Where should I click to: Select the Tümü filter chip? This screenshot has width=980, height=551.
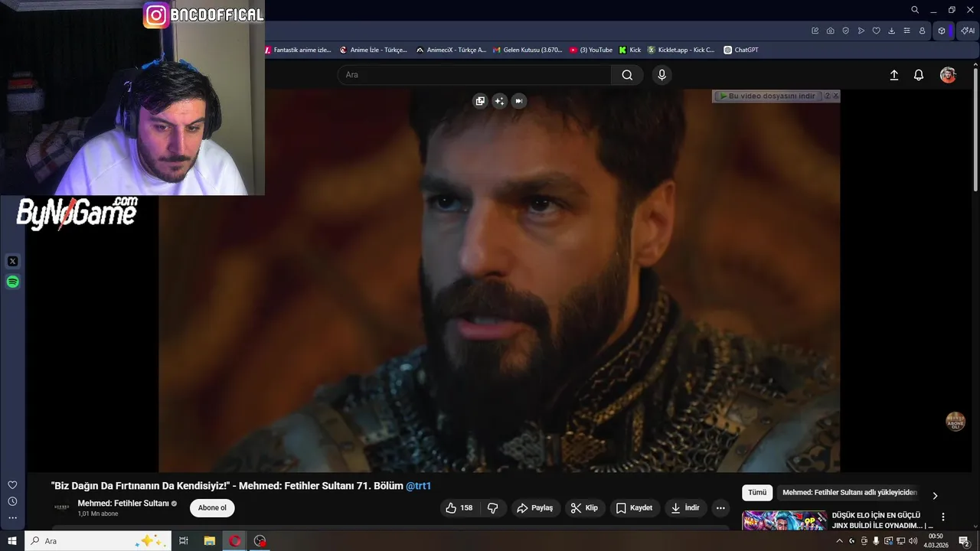[757, 493]
